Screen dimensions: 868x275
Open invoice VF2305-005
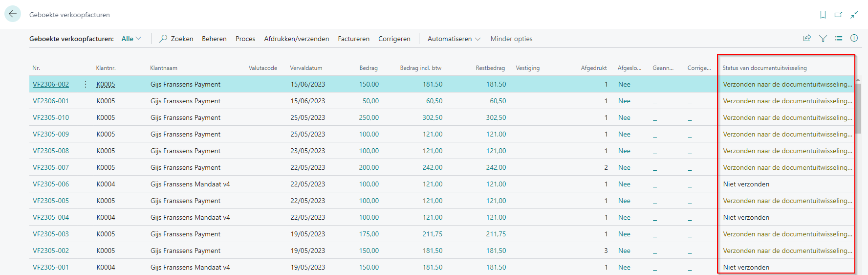click(x=51, y=201)
